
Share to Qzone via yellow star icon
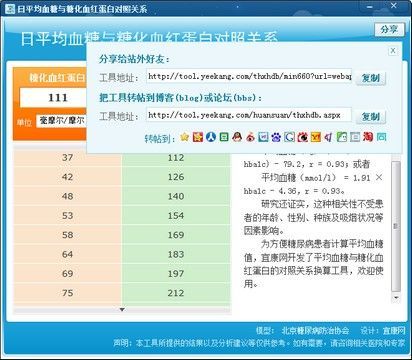(x=184, y=137)
